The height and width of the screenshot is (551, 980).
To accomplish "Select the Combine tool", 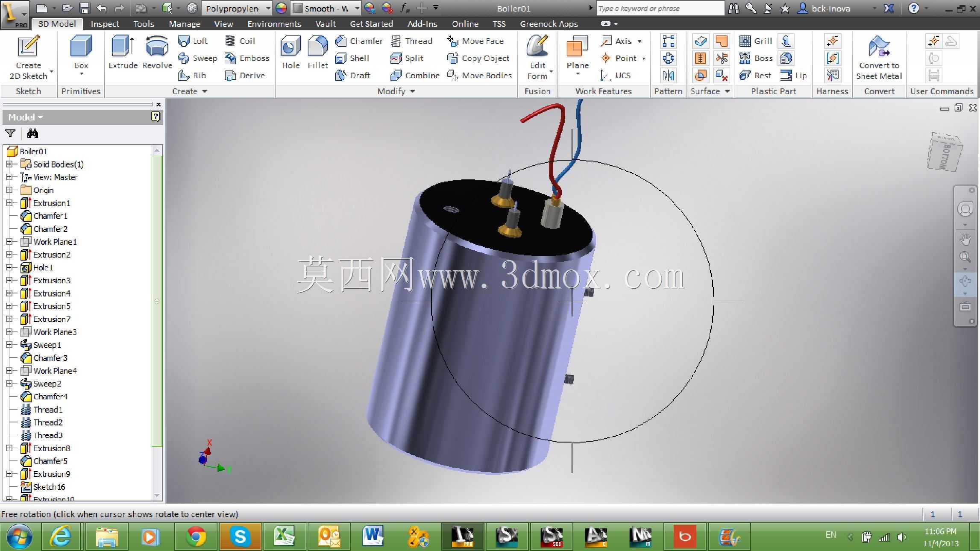I will pyautogui.click(x=415, y=76).
